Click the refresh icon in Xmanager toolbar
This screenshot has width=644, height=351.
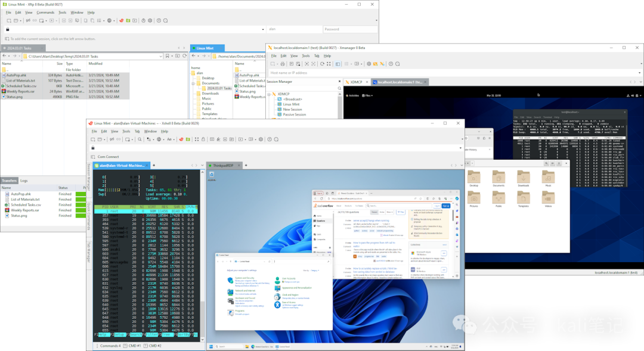[322, 64]
